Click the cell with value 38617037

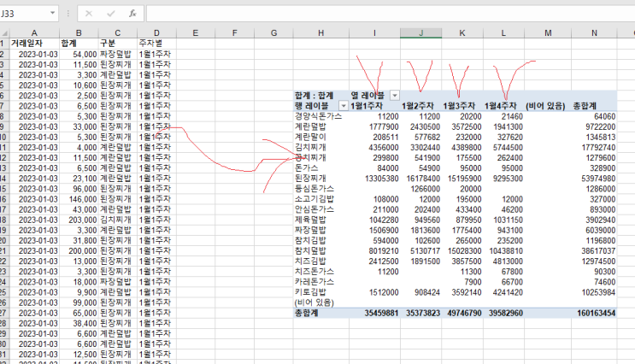pyautogui.click(x=598, y=251)
